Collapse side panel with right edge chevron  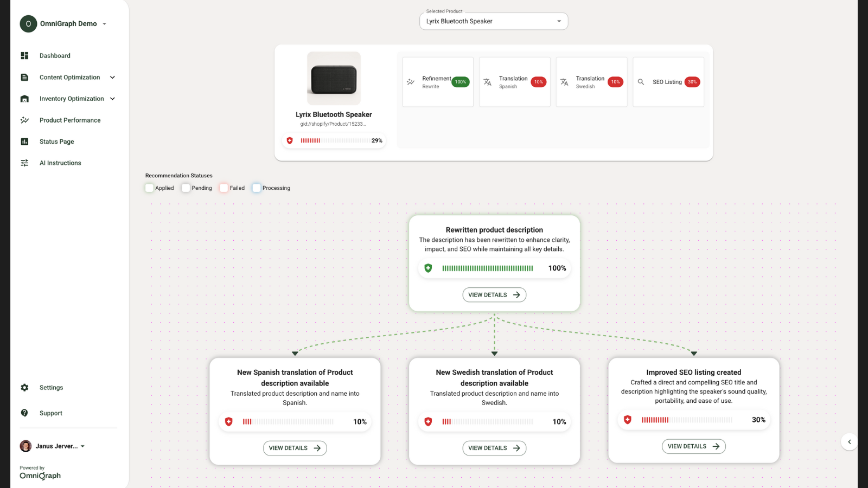(x=849, y=442)
